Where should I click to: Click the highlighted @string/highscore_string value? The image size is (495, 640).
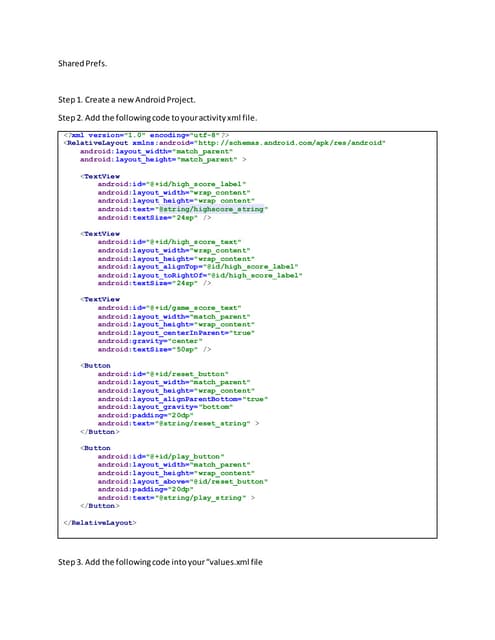[211, 209]
